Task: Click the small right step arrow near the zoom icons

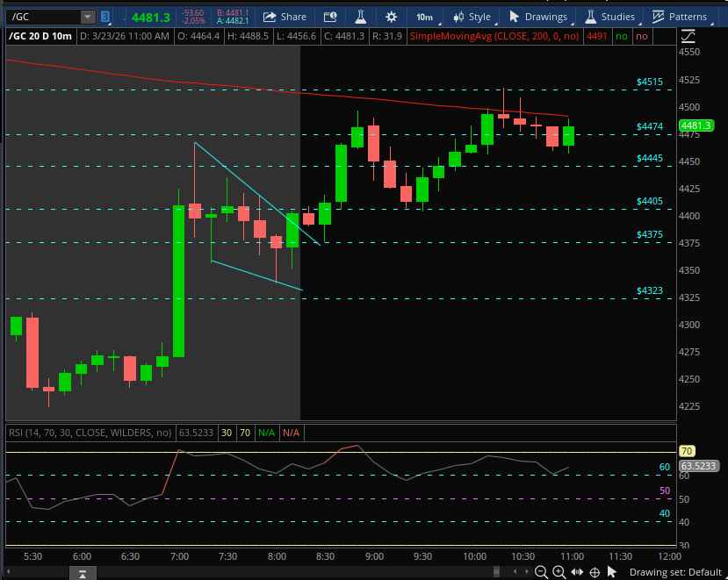Action: pyautogui.click(x=527, y=571)
